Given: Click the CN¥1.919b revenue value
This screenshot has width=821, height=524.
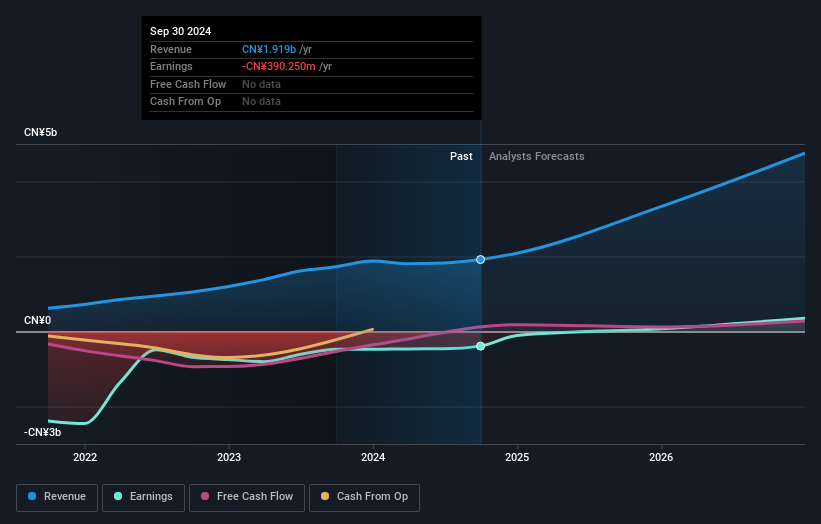Looking at the screenshot, I should 269,49.
